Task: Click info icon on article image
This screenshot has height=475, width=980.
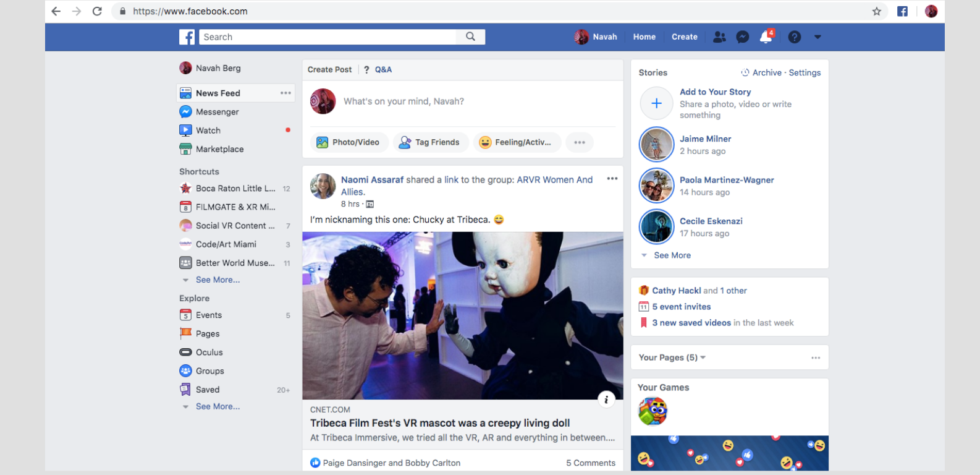Action: click(x=606, y=400)
